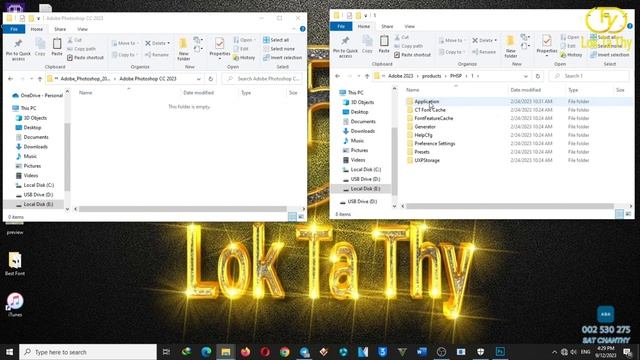Viewport: 640px width, 360px height.
Task: Click Windows Start button
Action: tap(9, 352)
